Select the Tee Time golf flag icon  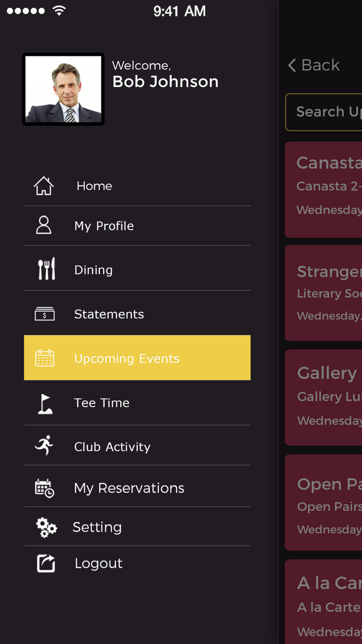pos(46,404)
